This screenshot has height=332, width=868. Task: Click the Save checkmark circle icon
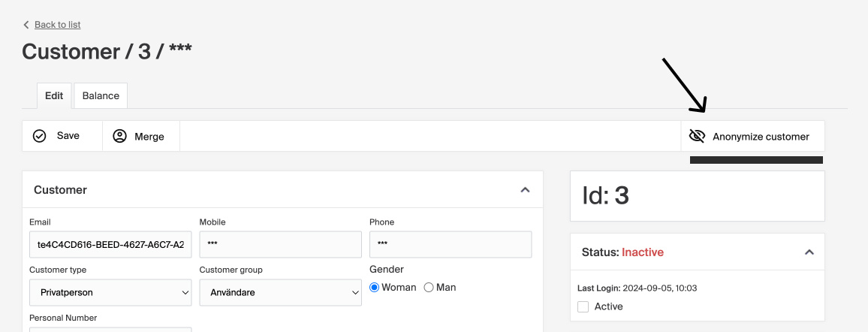40,136
